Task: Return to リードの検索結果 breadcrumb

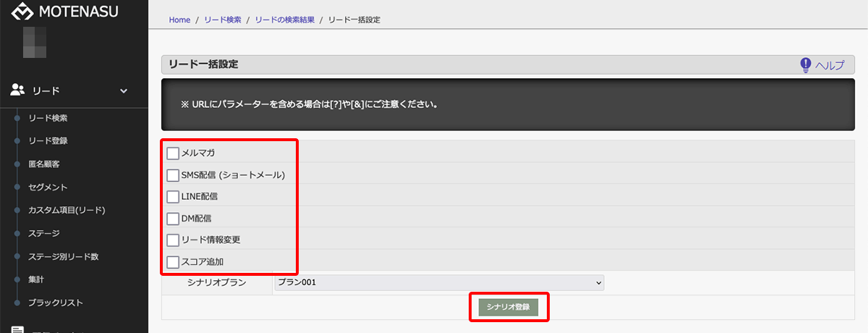Action: click(x=284, y=20)
